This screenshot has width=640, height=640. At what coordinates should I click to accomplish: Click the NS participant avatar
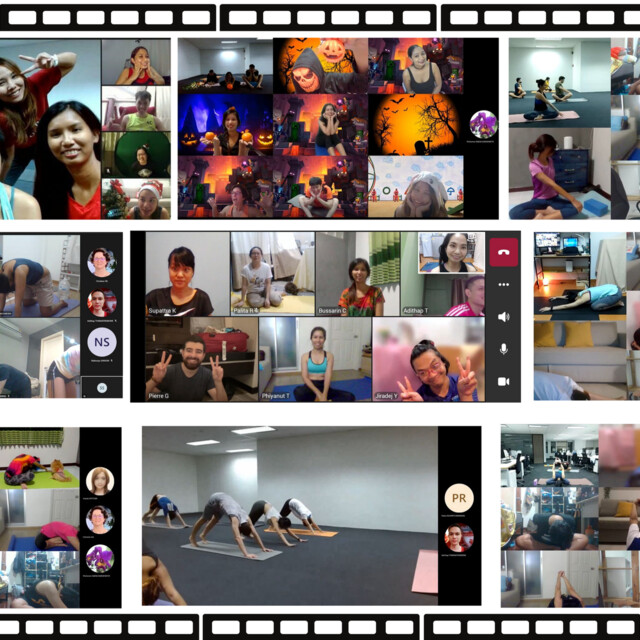click(x=101, y=343)
